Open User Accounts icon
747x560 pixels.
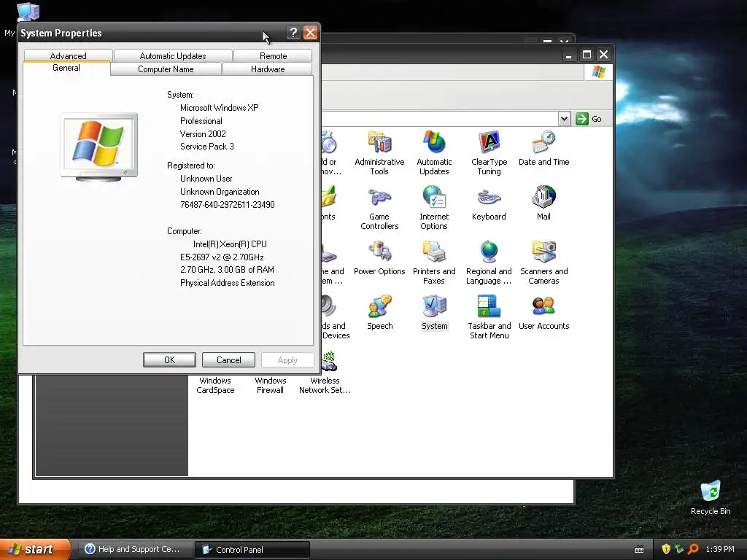tap(543, 313)
